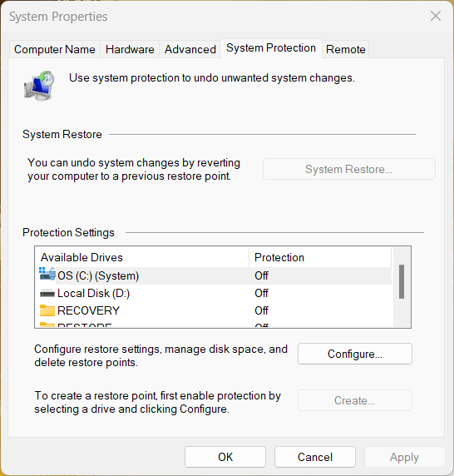Image resolution: width=454 pixels, height=476 pixels.
Task: Confirm with the OK button
Action: point(225,457)
